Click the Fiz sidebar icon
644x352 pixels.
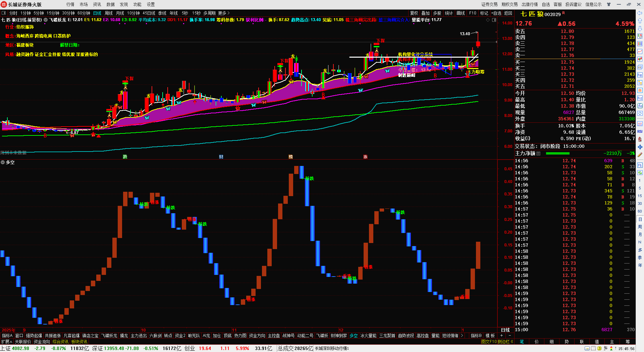pos(640,98)
